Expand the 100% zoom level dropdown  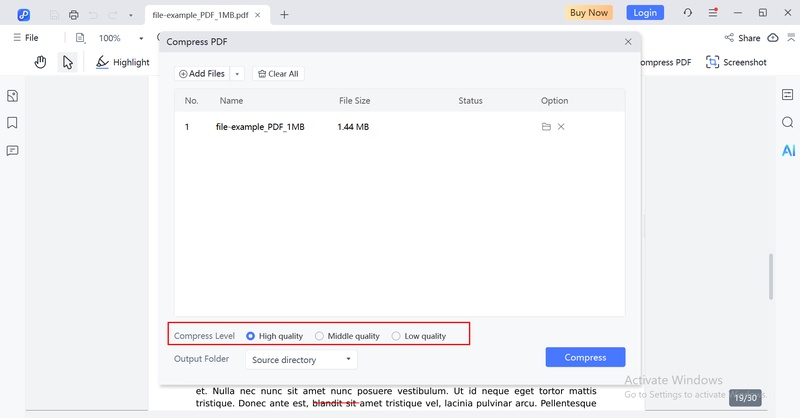click(141, 38)
